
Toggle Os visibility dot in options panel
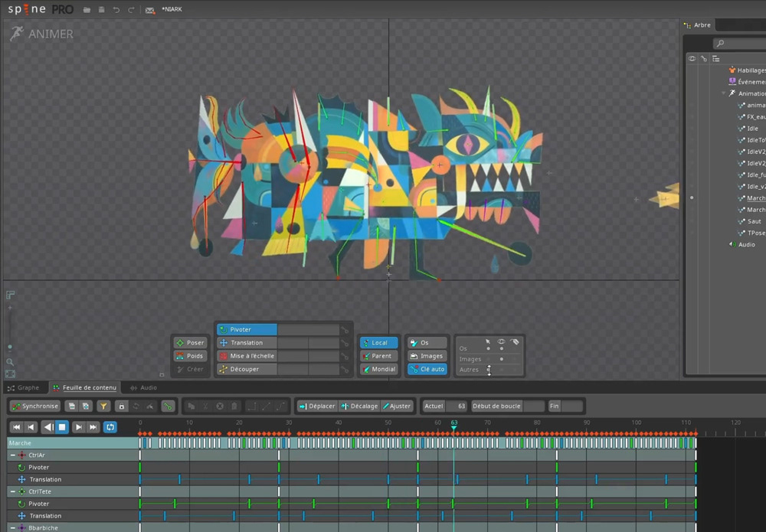point(501,348)
